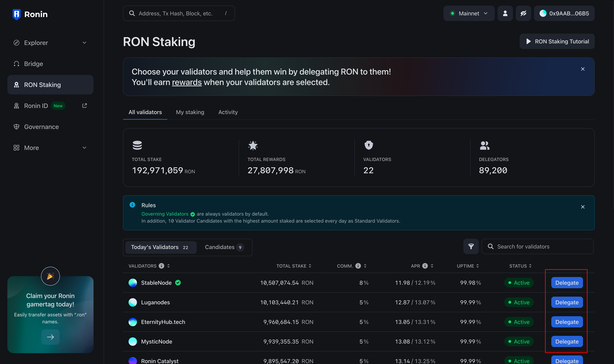The width and height of the screenshot is (614, 364).
Task: Sort by the Uptime column
Action: tap(478, 266)
